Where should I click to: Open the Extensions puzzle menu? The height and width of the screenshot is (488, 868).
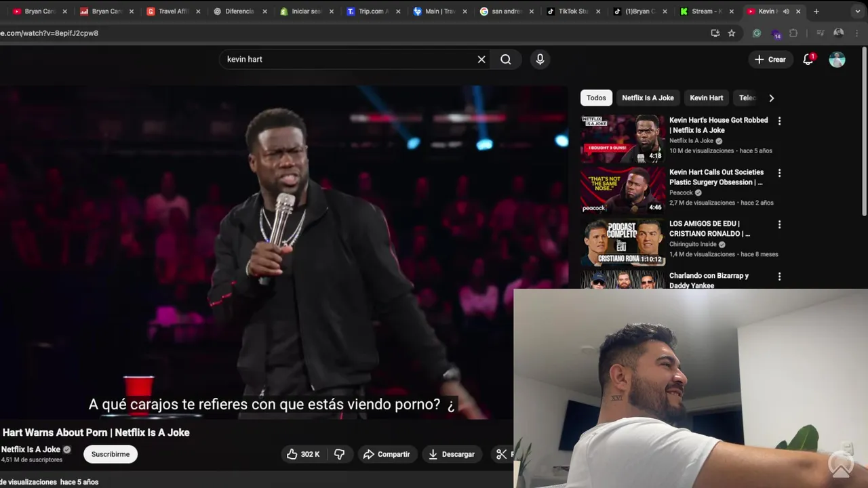[793, 33]
